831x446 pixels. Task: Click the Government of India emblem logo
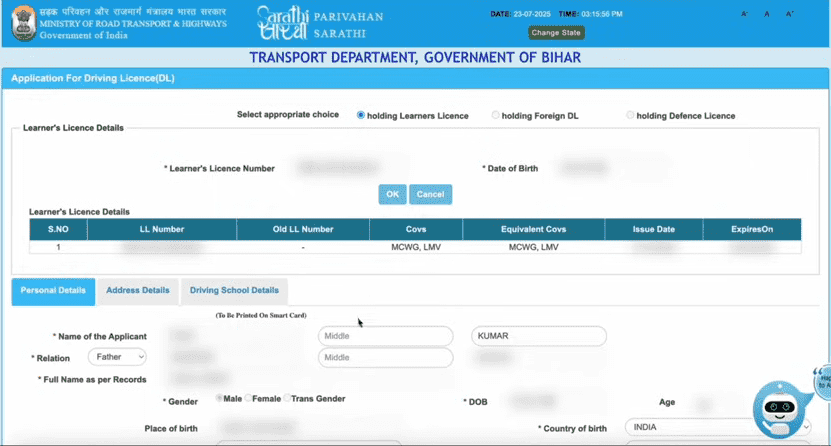(22, 23)
